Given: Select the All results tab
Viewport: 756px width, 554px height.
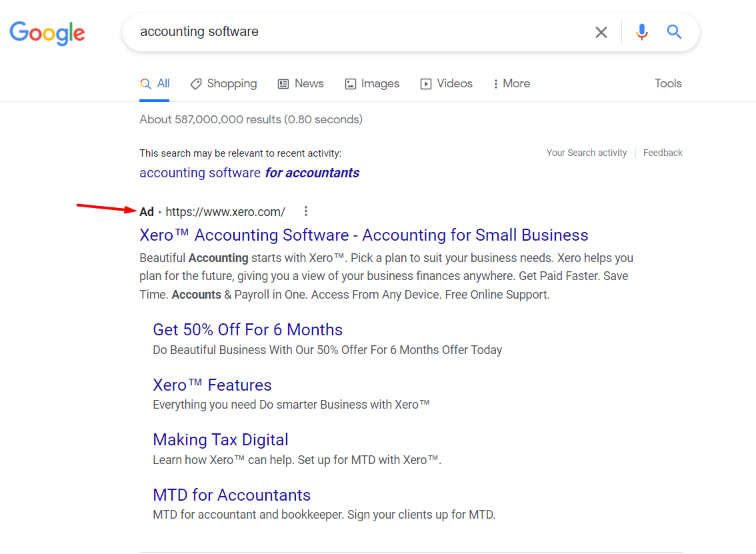Looking at the screenshot, I should coord(155,84).
